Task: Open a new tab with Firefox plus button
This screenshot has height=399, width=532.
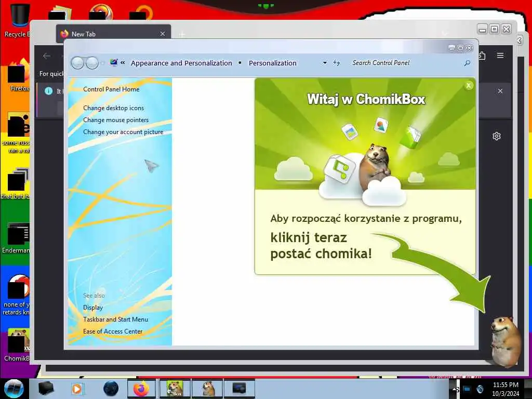Action: [x=182, y=34]
